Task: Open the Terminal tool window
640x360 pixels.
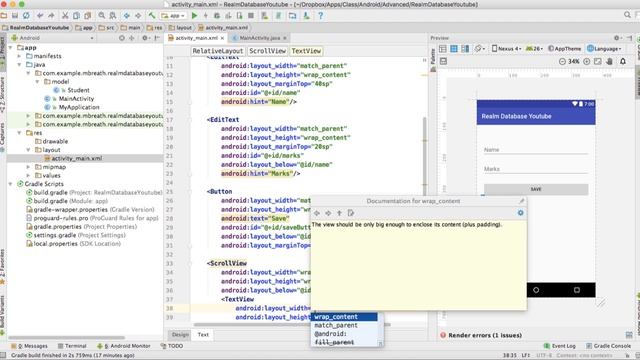Action: click(72, 346)
